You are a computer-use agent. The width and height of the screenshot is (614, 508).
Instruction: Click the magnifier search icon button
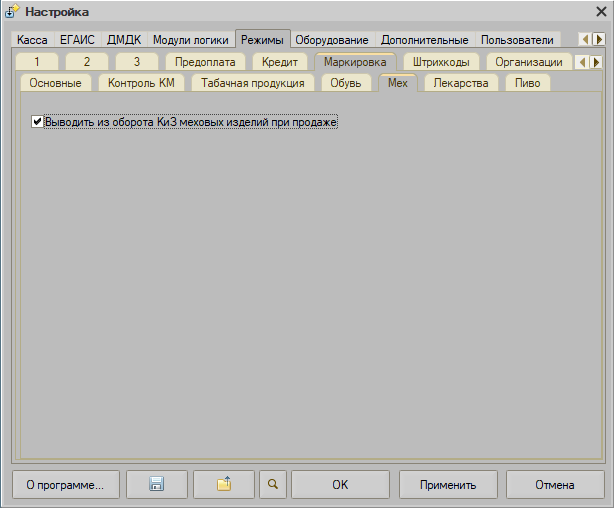pyautogui.click(x=272, y=484)
